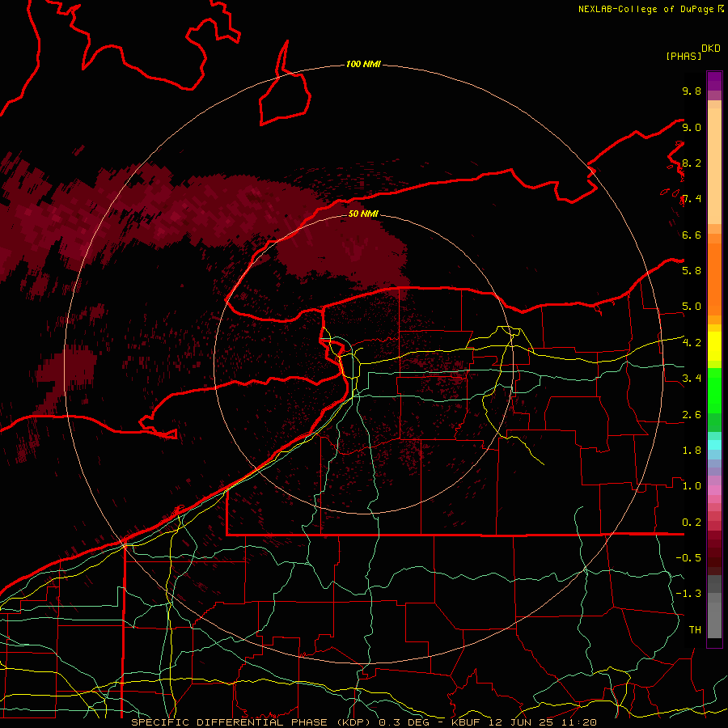
Task: Select the 8.2 scale value
Action: [692, 163]
